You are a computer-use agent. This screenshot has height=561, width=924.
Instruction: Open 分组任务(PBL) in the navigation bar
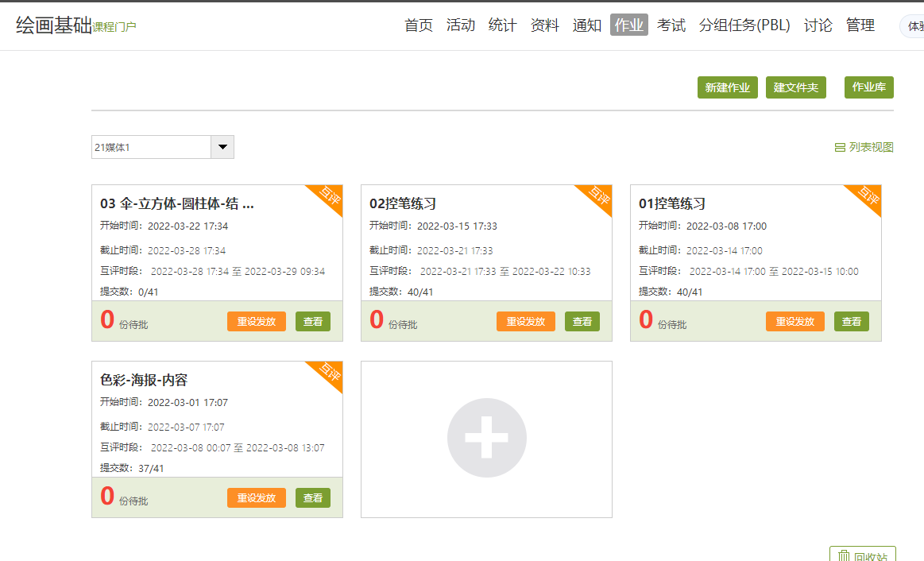[x=744, y=25]
